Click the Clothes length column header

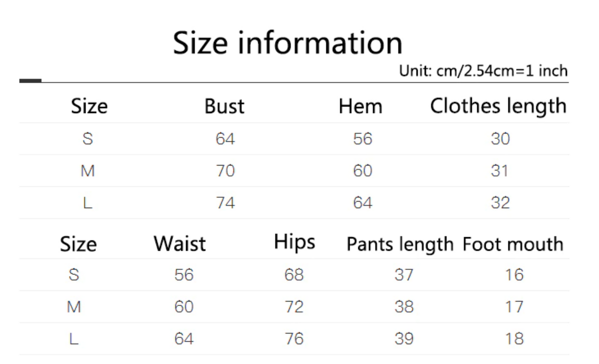[x=498, y=106]
